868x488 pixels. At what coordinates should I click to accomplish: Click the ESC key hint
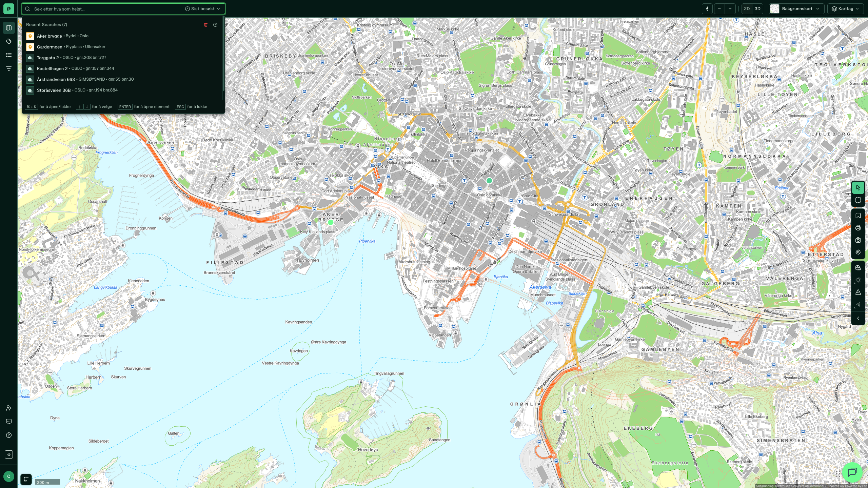180,107
